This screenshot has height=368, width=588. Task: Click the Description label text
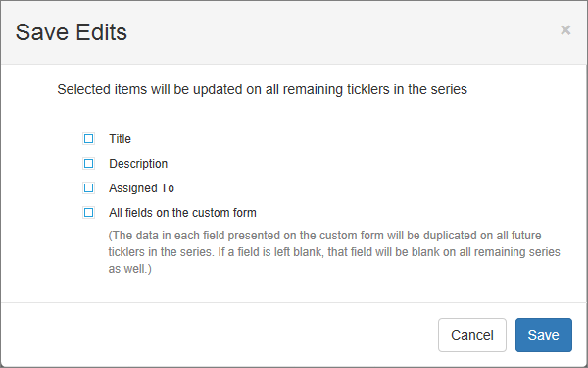click(x=138, y=164)
